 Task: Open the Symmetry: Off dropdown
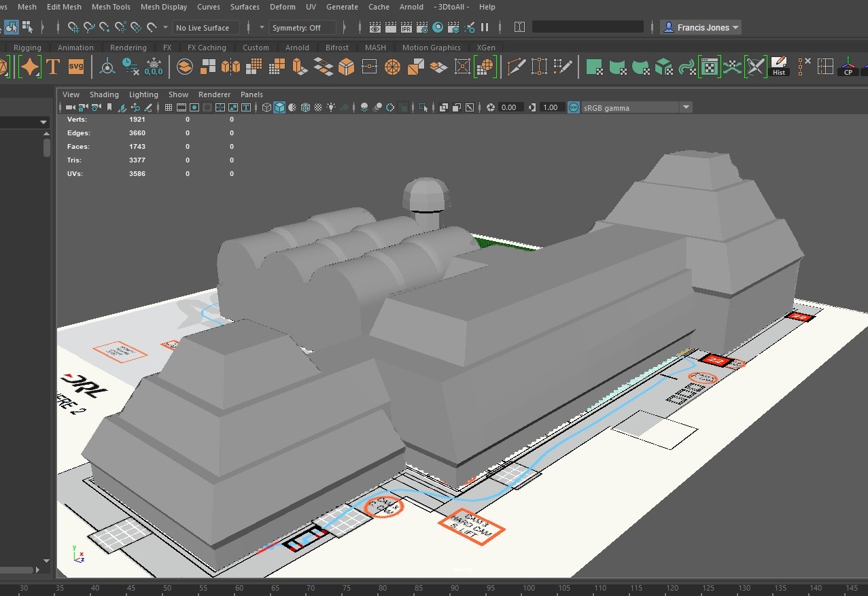302,28
